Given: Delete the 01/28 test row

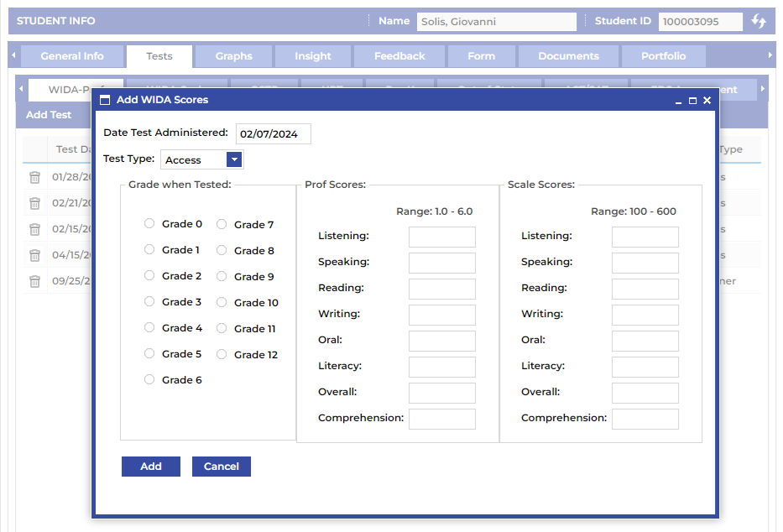Looking at the screenshot, I should 34,177.
